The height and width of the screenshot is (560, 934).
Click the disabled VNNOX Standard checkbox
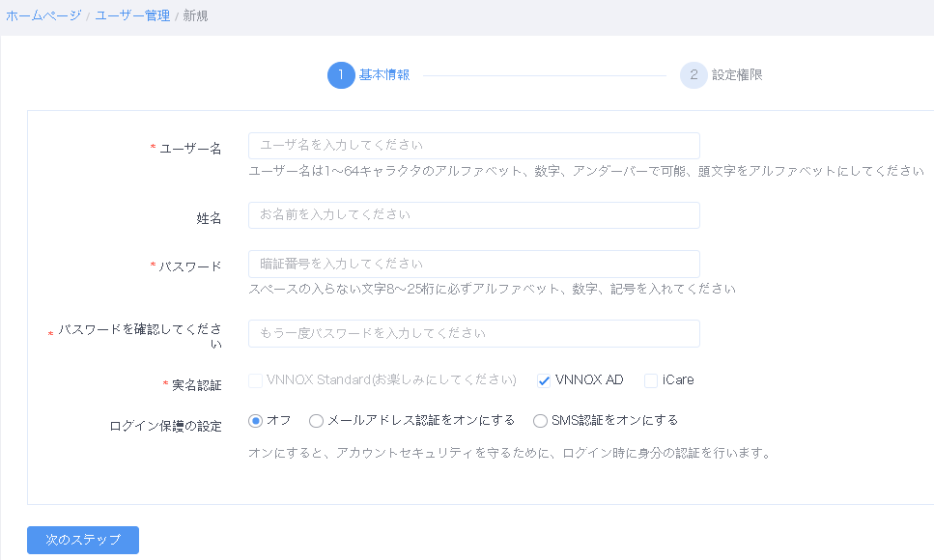tap(256, 380)
